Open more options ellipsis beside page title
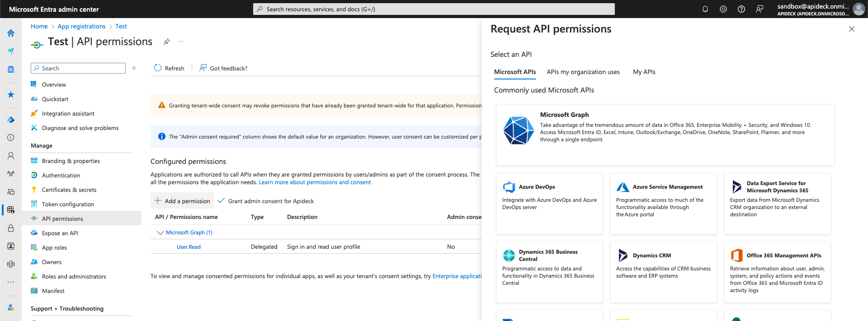868x321 pixels. [x=181, y=42]
